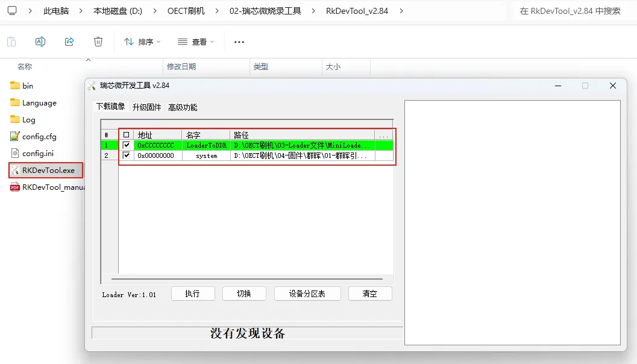Switch to the 下载镜像 tab
The height and width of the screenshot is (364, 637).
[110, 107]
